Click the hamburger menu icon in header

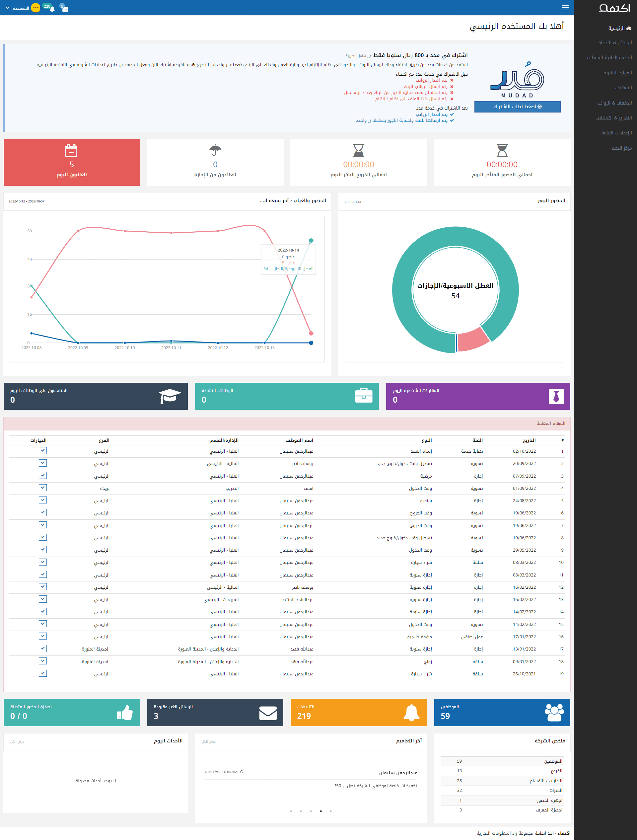coord(565,8)
